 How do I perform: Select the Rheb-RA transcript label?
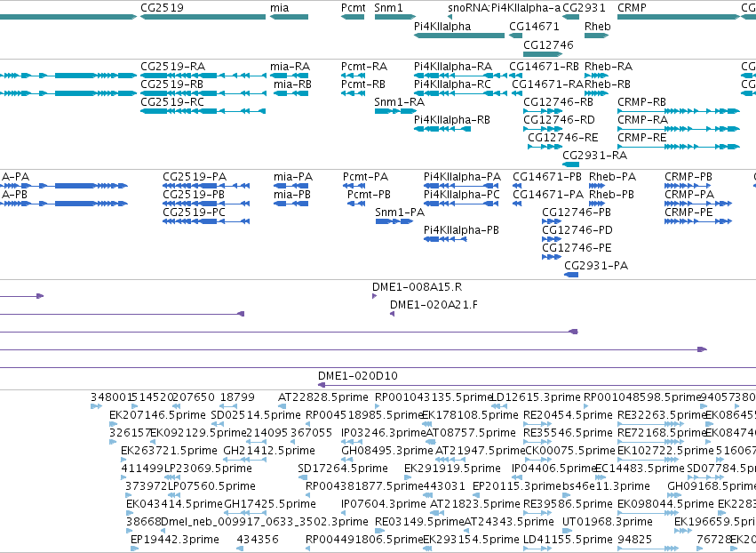[x=609, y=67]
